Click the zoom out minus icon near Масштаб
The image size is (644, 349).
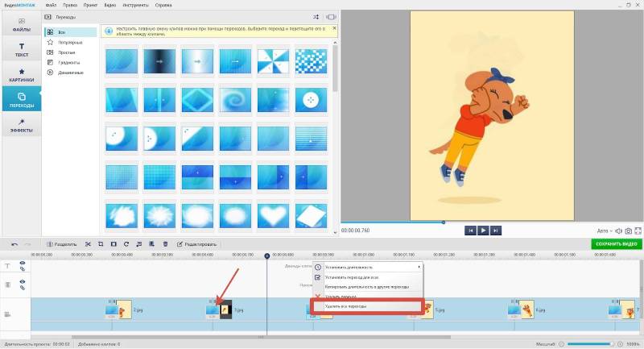pyautogui.click(x=561, y=344)
